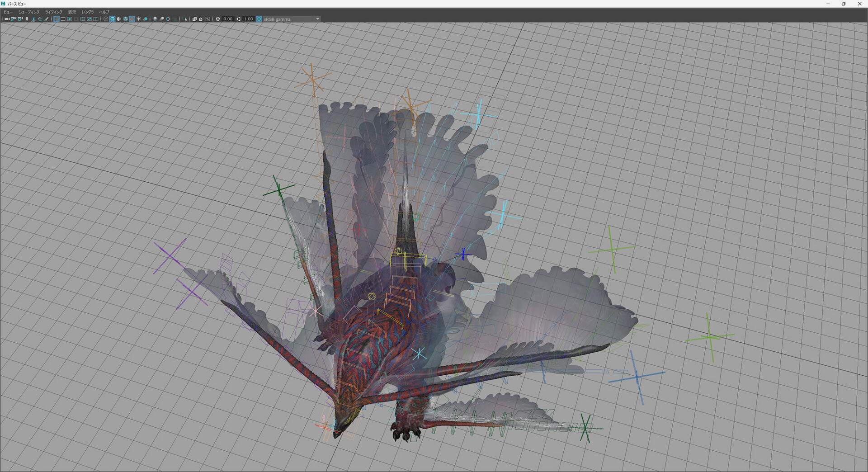
Task: Open the レンダラ (Renderer) menu
Action: tap(88, 12)
